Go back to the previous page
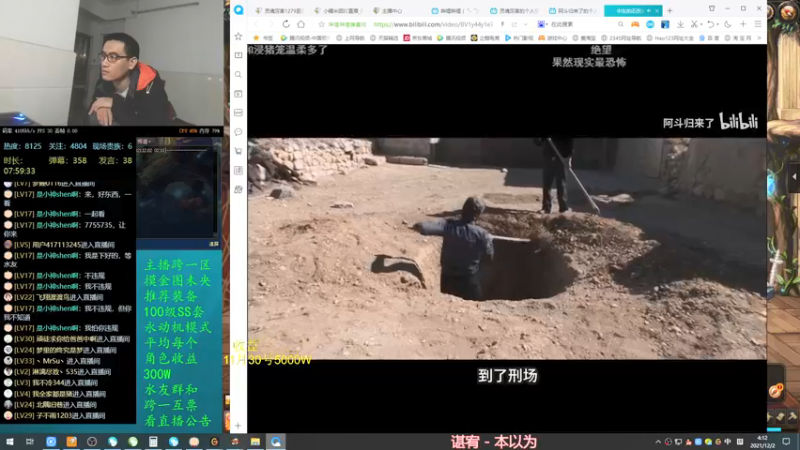This screenshot has width=800, height=450. click(257, 24)
